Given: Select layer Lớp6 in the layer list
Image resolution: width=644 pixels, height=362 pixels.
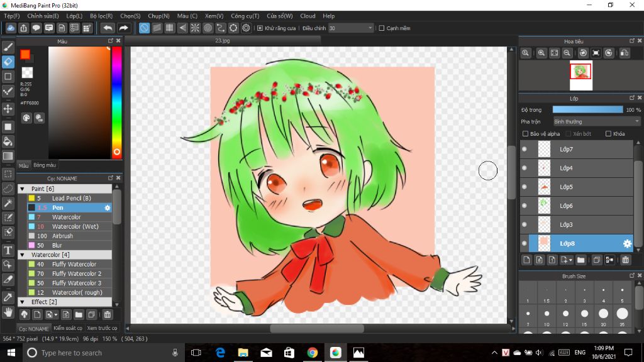Looking at the screenshot, I should (x=577, y=206).
